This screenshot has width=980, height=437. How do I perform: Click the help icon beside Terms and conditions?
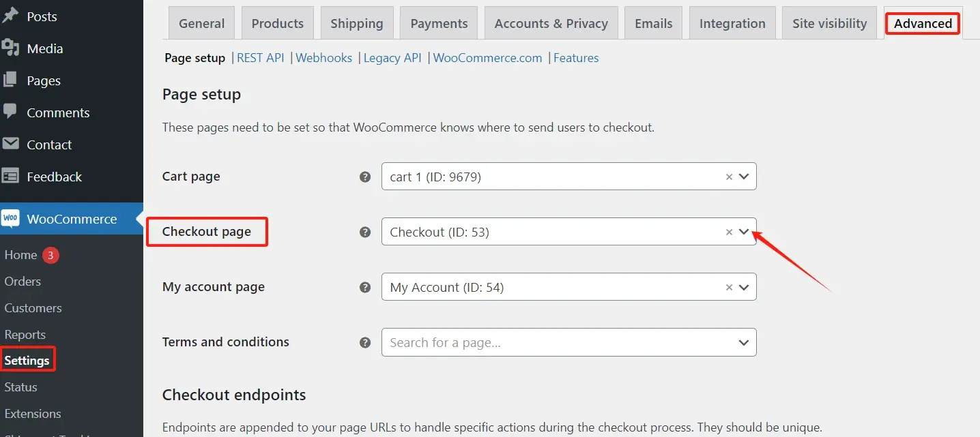pyautogui.click(x=365, y=342)
